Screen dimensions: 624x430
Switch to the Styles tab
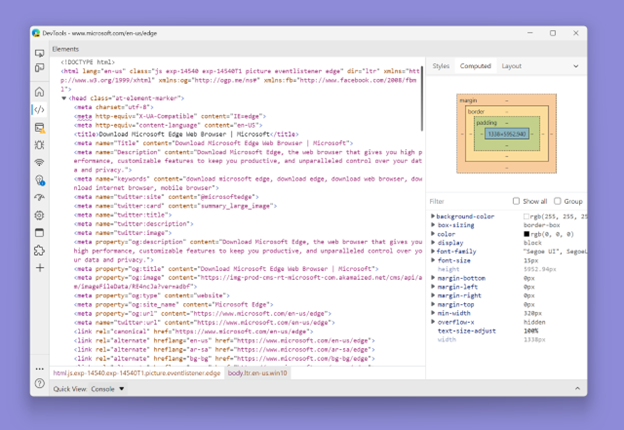pyautogui.click(x=441, y=66)
